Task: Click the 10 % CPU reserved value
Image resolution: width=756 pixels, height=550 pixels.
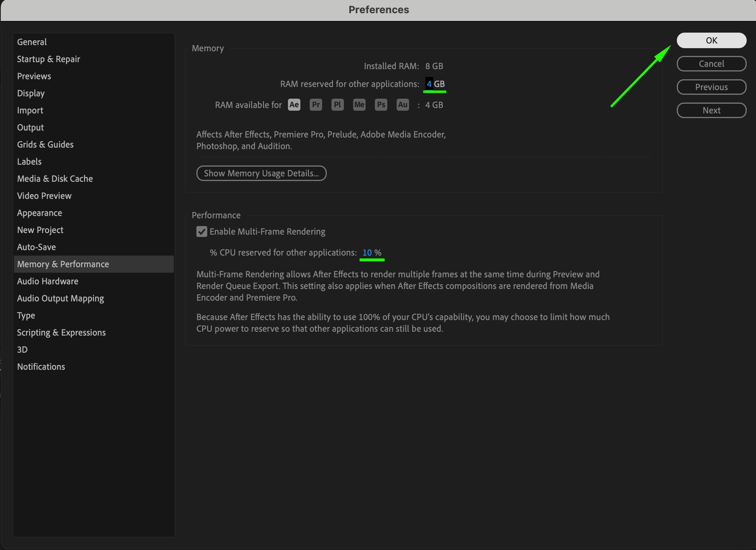Action: click(367, 252)
